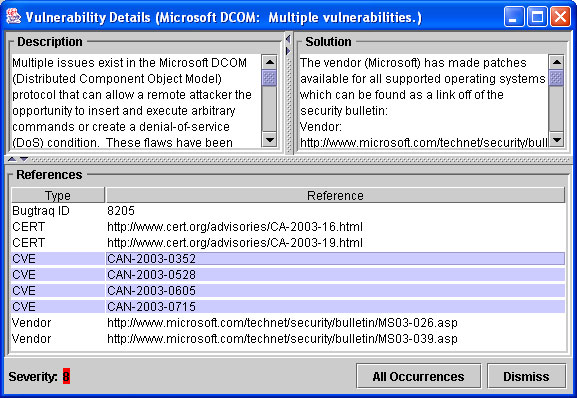Select the Bugtraq ID row type cell

tap(58, 211)
